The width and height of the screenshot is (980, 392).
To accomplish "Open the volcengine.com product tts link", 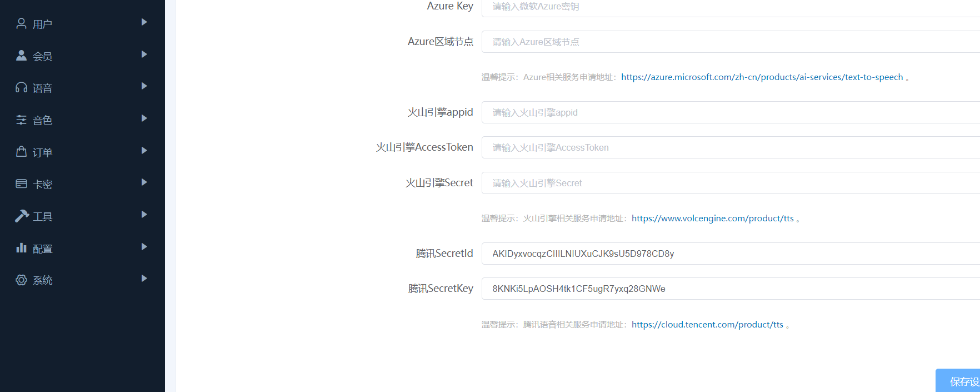I will 713,219.
